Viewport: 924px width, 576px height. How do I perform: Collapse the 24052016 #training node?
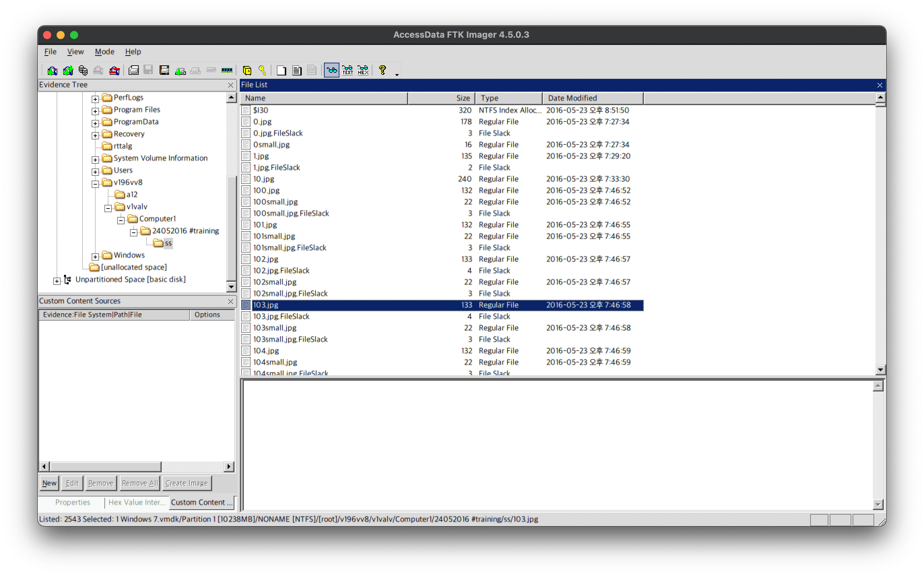click(134, 232)
